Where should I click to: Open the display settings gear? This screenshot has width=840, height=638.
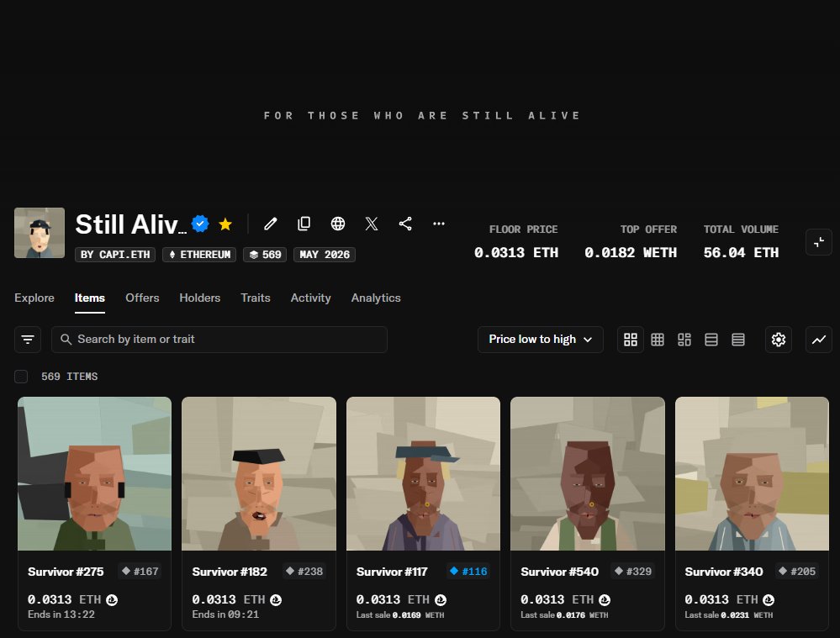[779, 340]
